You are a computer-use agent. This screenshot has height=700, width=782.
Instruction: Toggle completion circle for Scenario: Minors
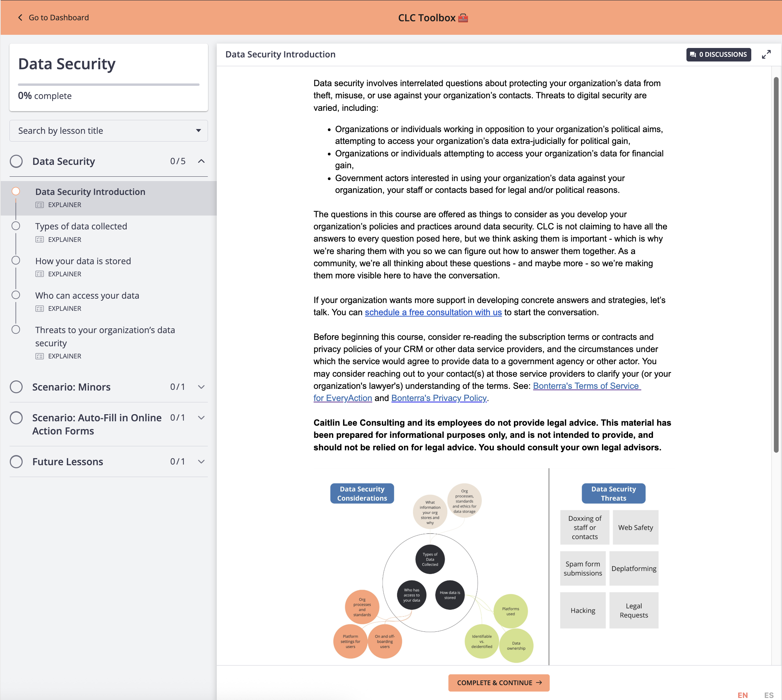[16, 387]
